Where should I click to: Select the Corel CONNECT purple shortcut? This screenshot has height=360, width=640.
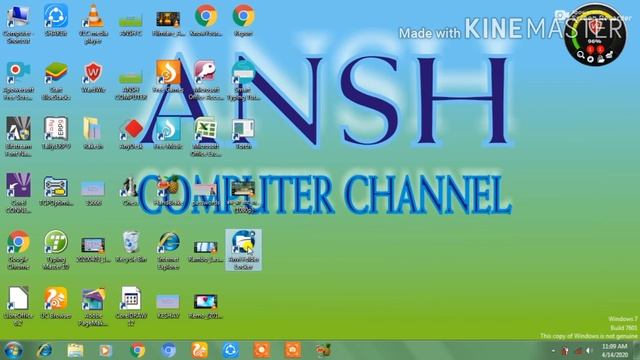point(18,193)
